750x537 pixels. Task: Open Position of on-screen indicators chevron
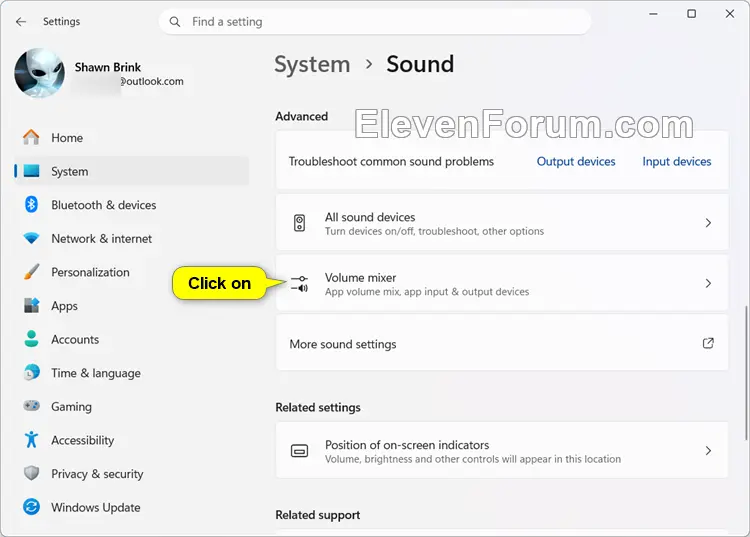click(x=708, y=451)
